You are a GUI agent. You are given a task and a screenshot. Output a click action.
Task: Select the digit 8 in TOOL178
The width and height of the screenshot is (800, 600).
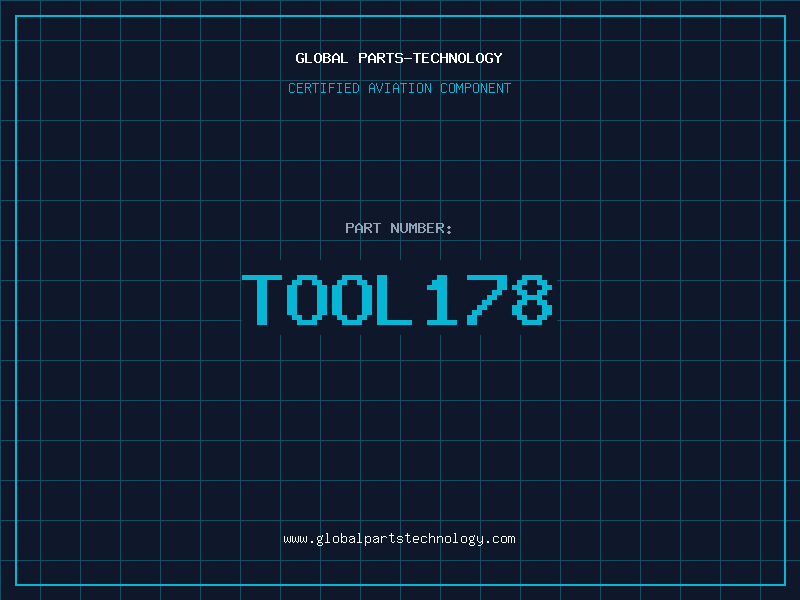pyautogui.click(x=530, y=299)
